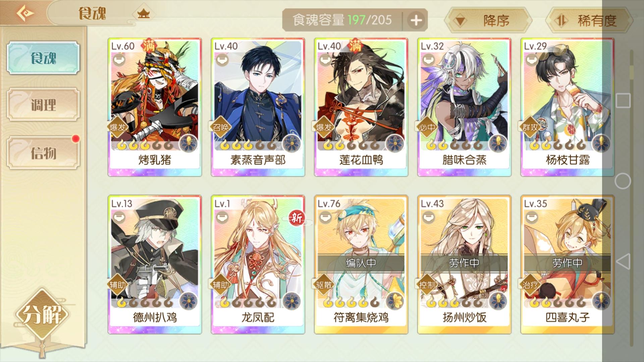
Task: Click the gold emblem on 符离集烧鸡
Action: point(395,301)
